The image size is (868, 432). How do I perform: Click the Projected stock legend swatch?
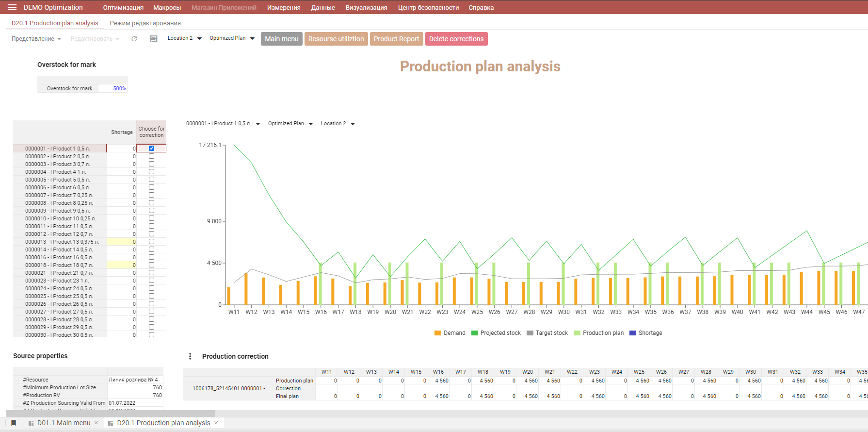click(x=475, y=333)
